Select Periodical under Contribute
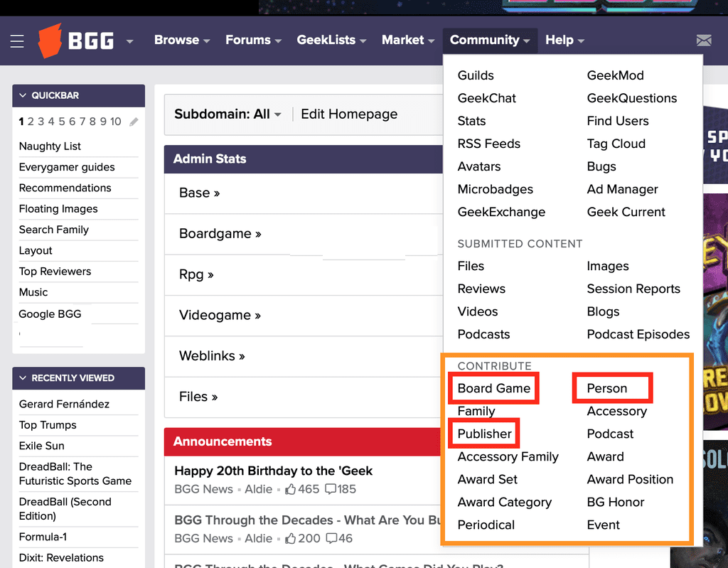Viewport: 728px width, 568px height. click(x=486, y=525)
